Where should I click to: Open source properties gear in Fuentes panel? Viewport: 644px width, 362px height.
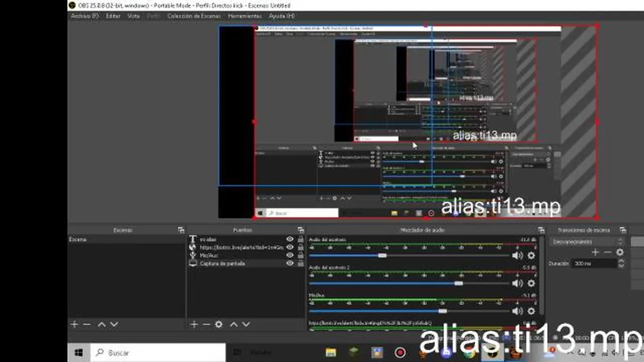pos(219,324)
